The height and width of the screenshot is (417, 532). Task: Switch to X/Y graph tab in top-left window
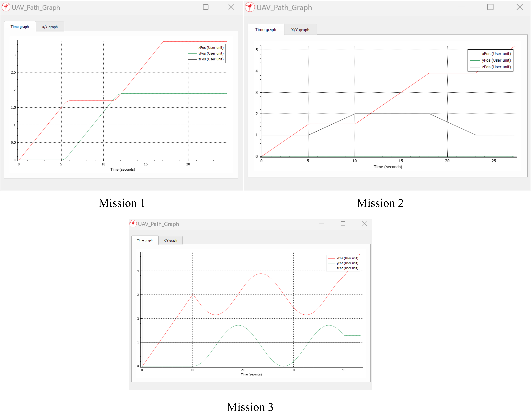[50, 27]
